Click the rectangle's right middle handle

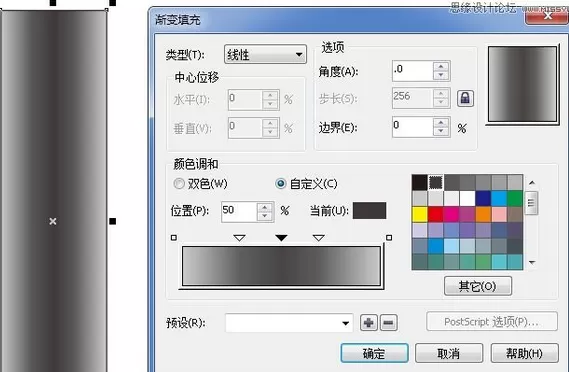click(113, 221)
